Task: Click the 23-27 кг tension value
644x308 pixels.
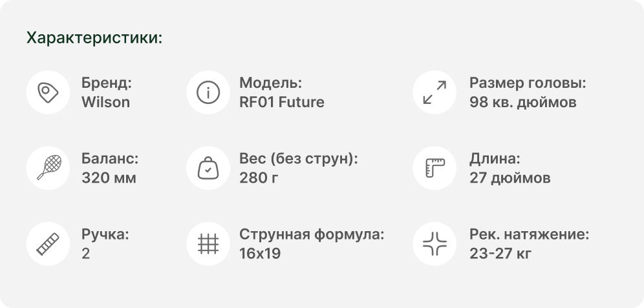Action: 500,253
